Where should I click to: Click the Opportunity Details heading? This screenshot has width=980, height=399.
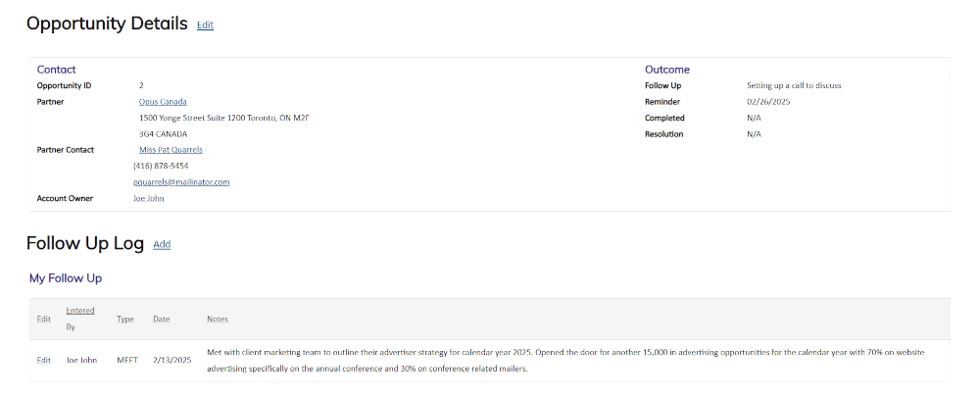(107, 24)
